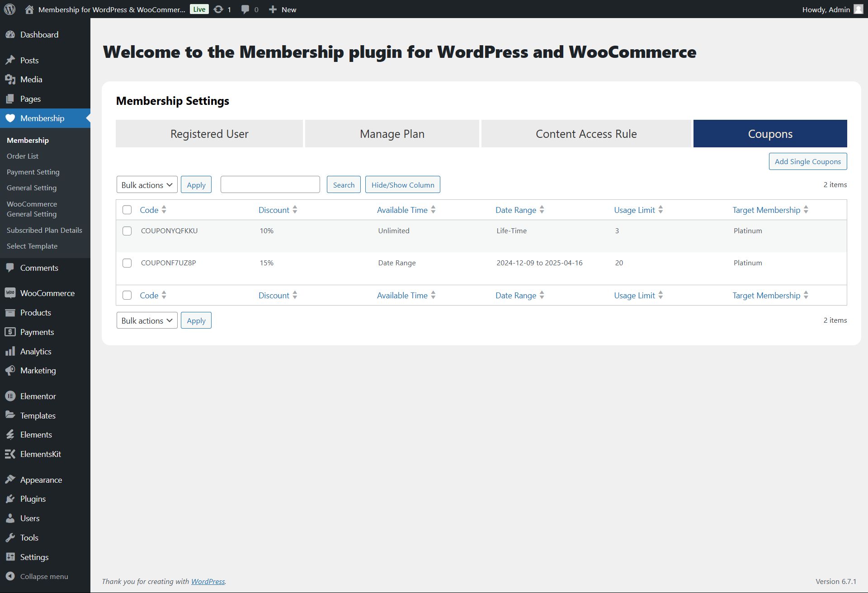Image resolution: width=868 pixels, height=593 pixels.
Task: Open Admin user avatar at top right
Action: [859, 9]
